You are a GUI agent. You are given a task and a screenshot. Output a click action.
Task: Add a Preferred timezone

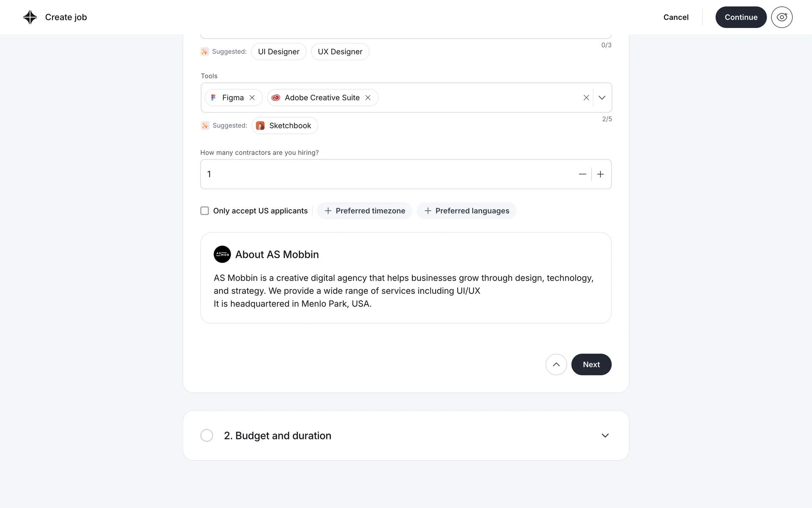[x=365, y=211]
